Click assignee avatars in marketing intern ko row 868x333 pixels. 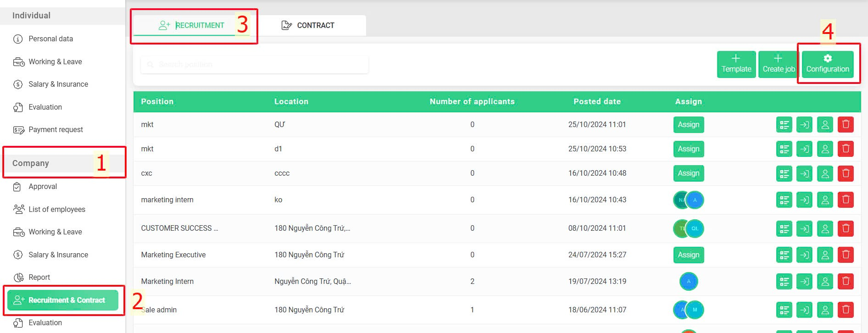(x=689, y=200)
